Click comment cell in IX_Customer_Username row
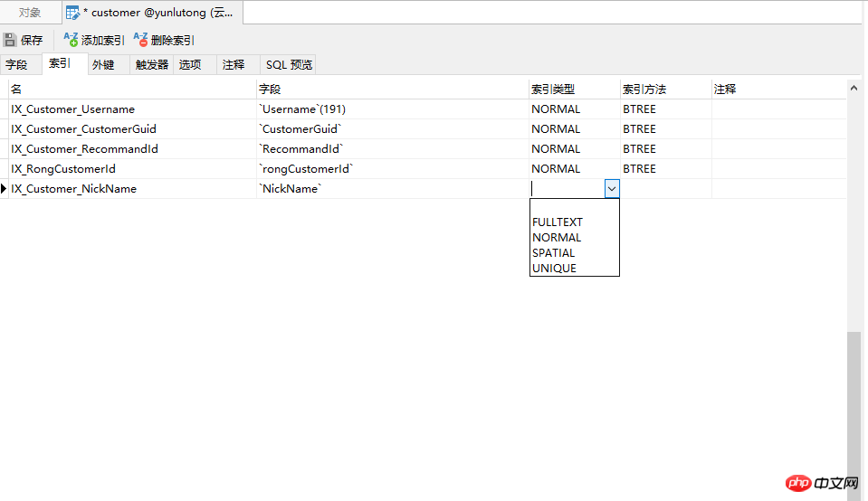This screenshot has width=868, height=501. [x=778, y=109]
